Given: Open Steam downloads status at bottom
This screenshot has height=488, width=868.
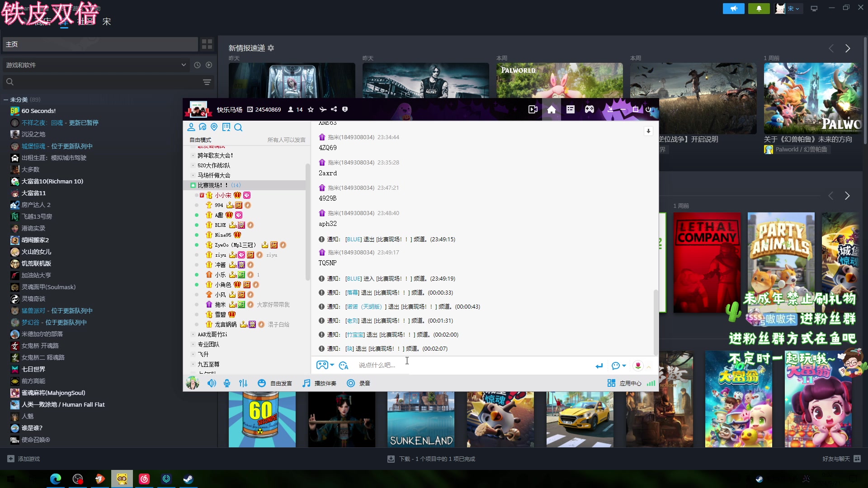Looking at the screenshot, I should [431, 459].
